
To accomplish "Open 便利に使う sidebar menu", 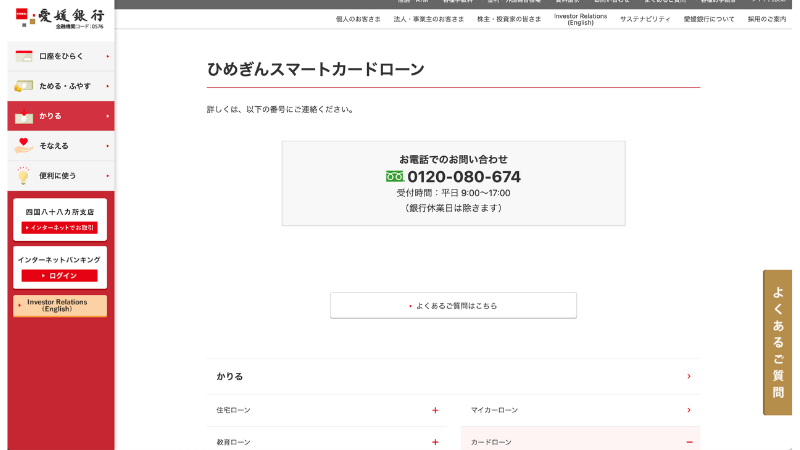I will click(x=61, y=176).
